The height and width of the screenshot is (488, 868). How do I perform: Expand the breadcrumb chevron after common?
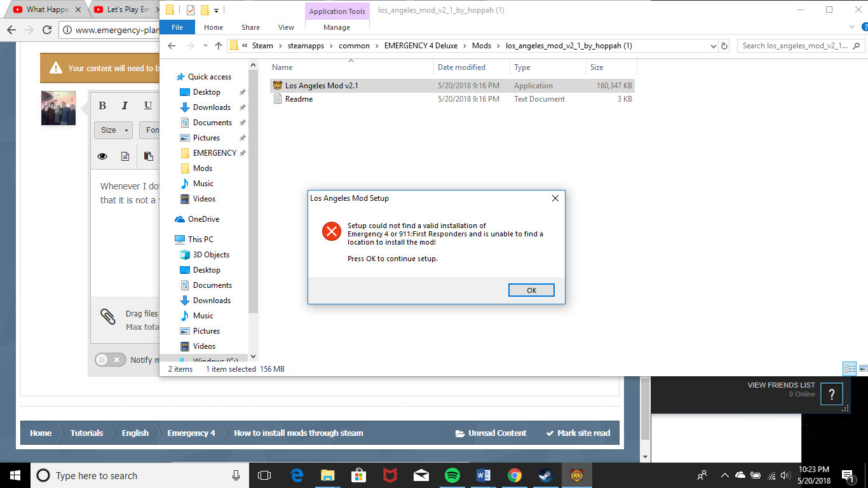pyautogui.click(x=376, y=46)
